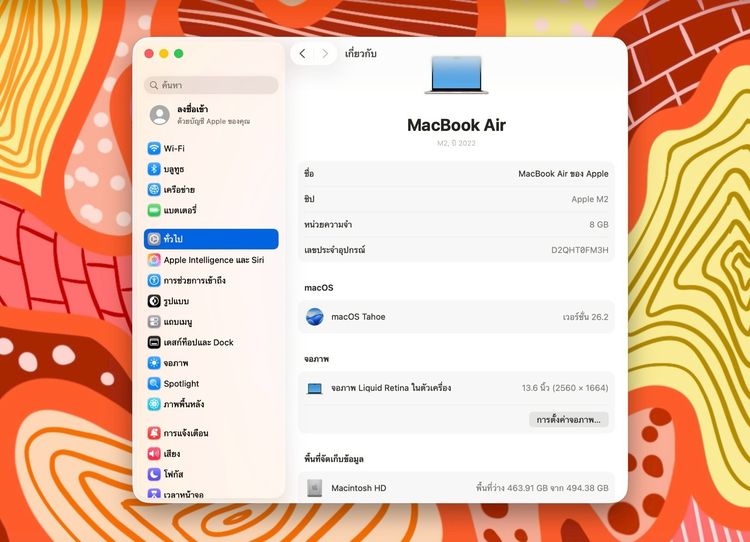Select the Network (เครือข่าย) globe icon
Image resolution: width=750 pixels, height=542 pixels.
(154, 189)
